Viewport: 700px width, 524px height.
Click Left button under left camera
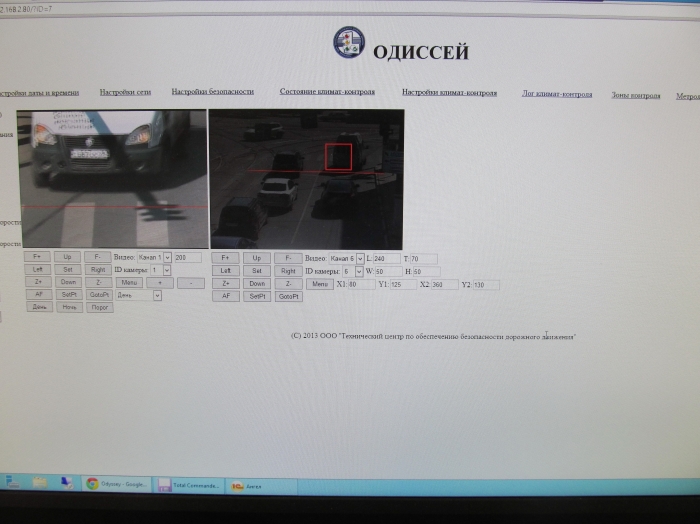coord(38,269)
